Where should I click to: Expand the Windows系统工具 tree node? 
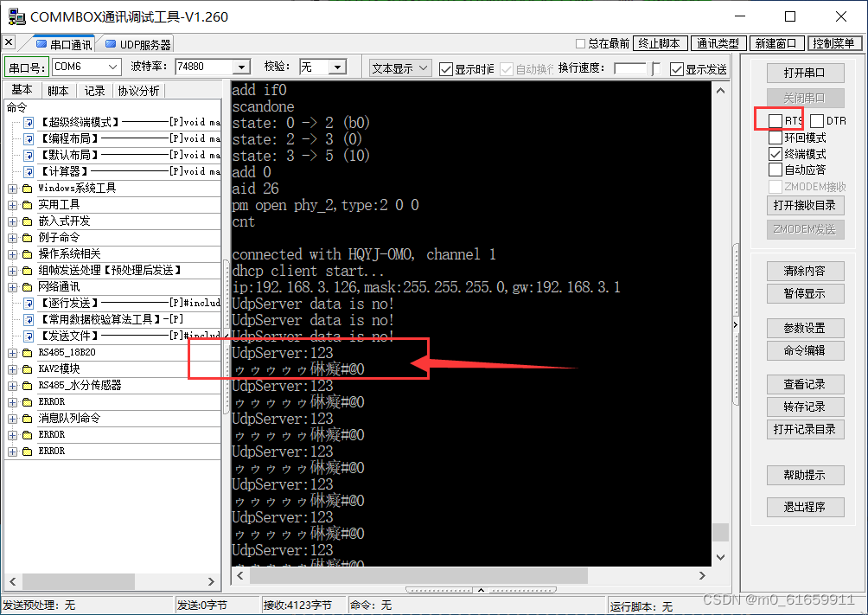click(x=13, y=189)
